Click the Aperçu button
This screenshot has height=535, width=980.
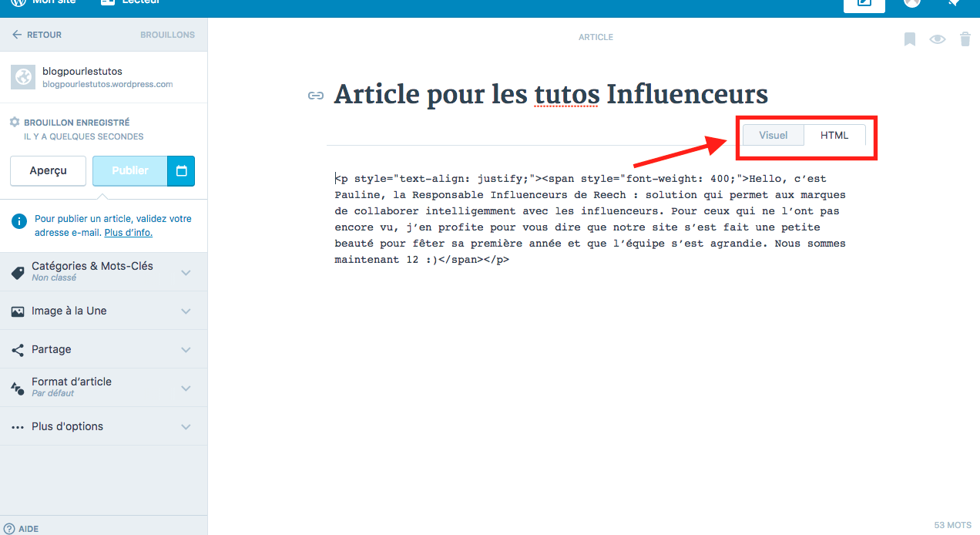click(48, 171)
